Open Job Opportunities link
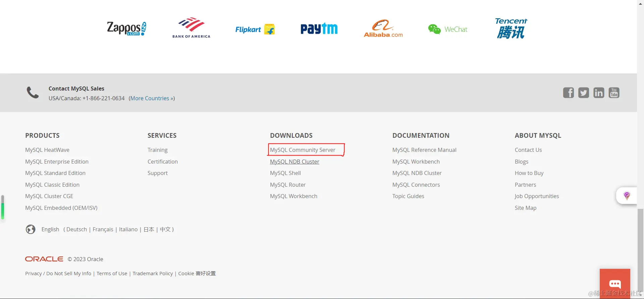 click(x=537, y=196)
